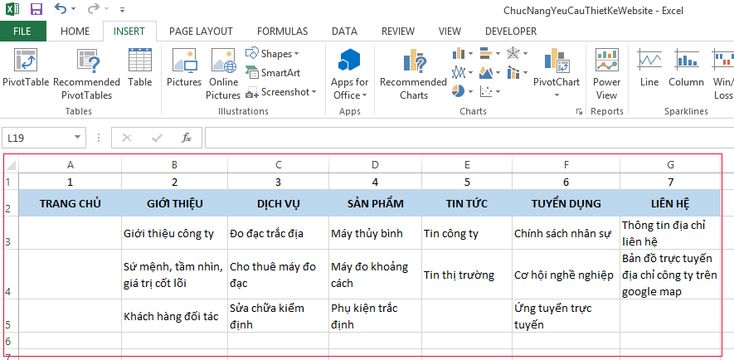Image resolution: width=734 pixels, height=360 pixels.
Task: Select cell 'Khách hàng đối tác'
Action: click(175, 316)
